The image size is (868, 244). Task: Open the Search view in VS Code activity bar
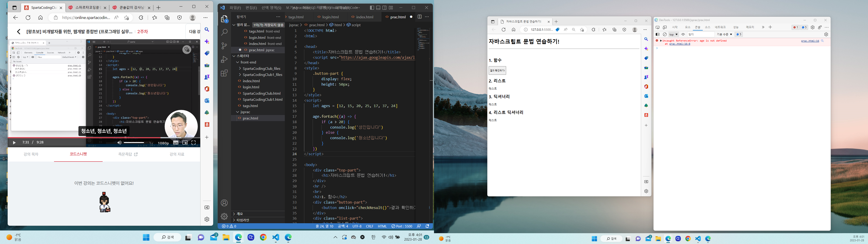click(224, 32)
